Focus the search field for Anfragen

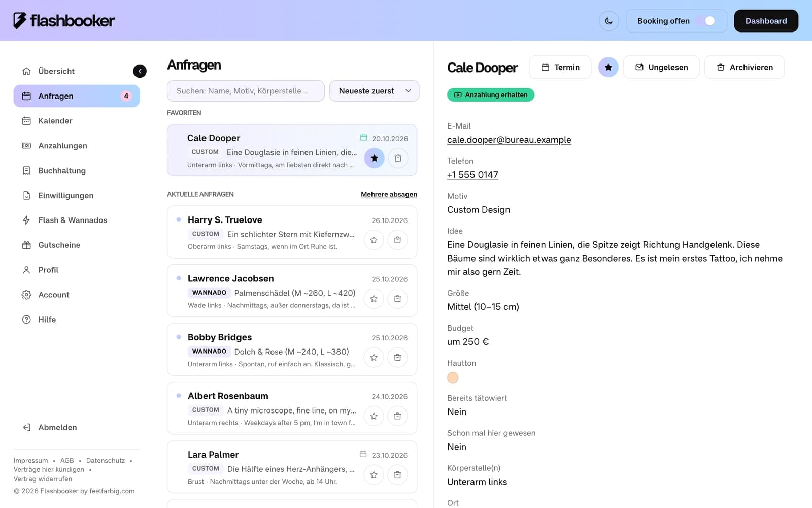(246, 91)
